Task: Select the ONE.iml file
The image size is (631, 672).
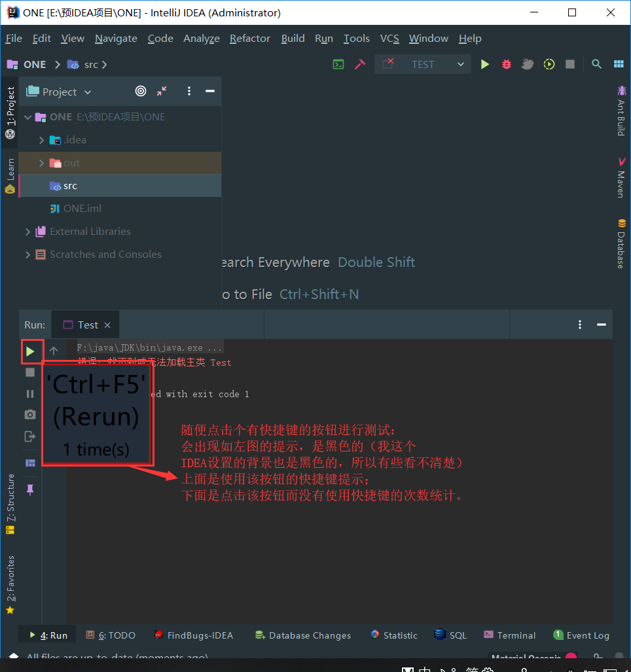Action: (x=120, y=209)
